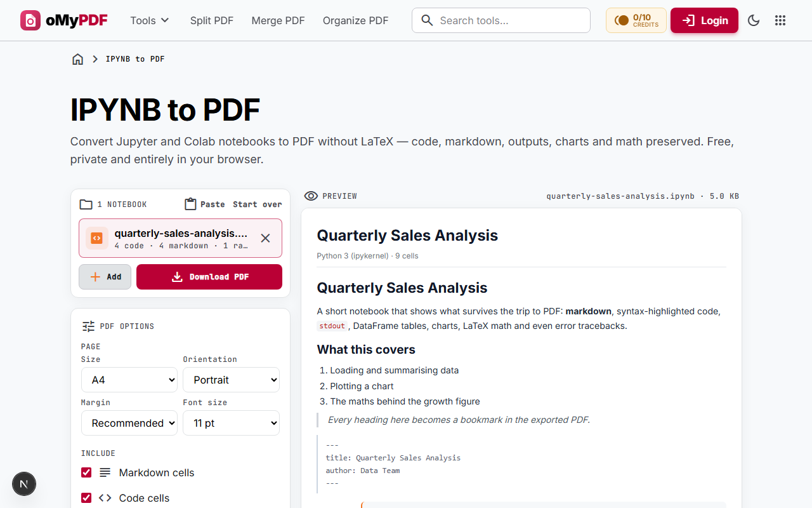The width and height of the screenshot is (812, 508).
Task: Click the Add button
Action: tap(105, 277)
